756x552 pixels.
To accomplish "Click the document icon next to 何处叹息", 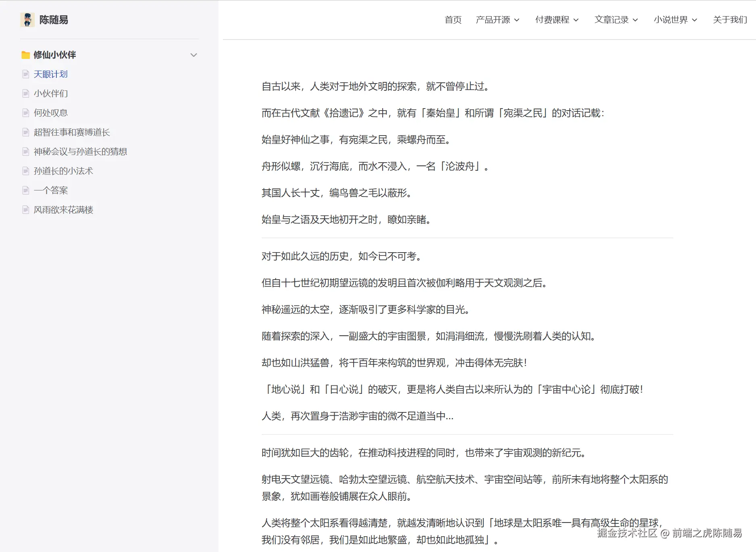I will pyautogui.click(x=25, y=113).
